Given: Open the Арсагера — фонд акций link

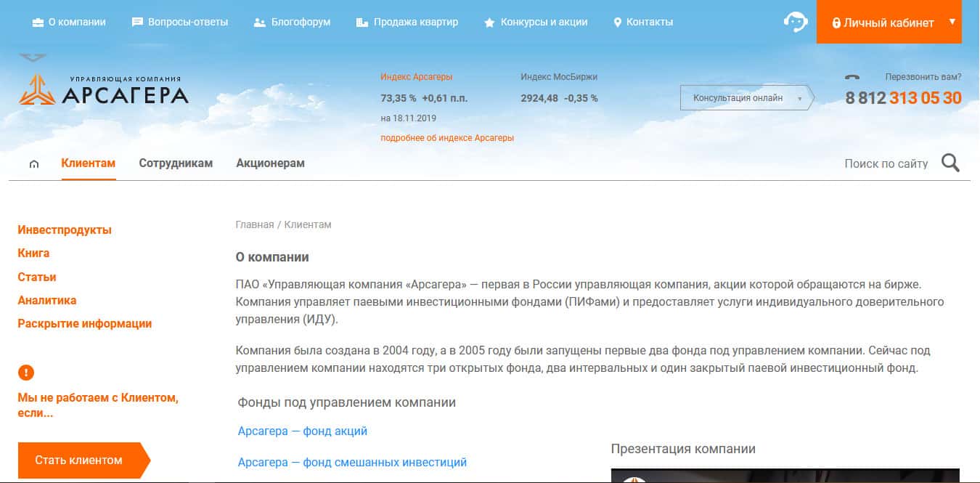Looking at the screenshot, I should tap(303, 431).
